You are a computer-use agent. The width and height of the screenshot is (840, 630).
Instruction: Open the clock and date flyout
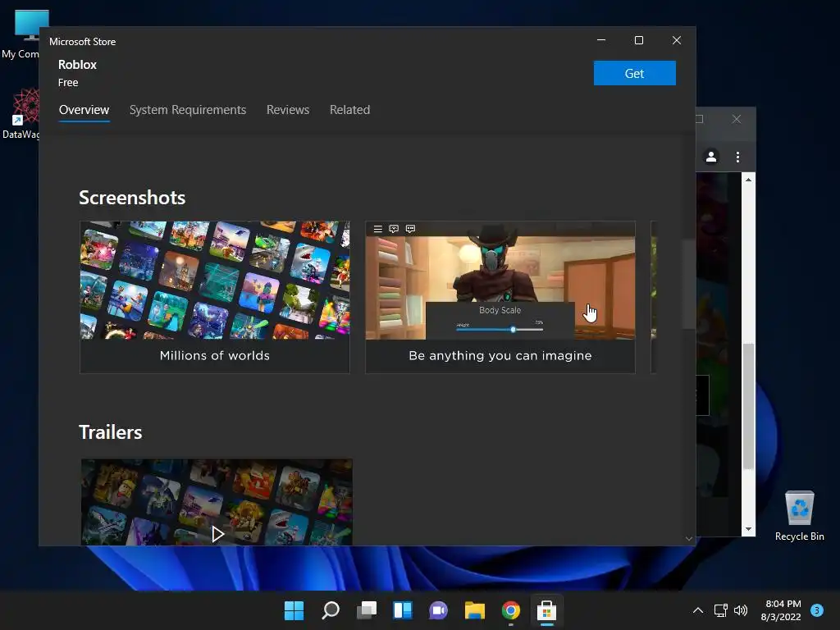pyautogui.click(x=781, y=610)
